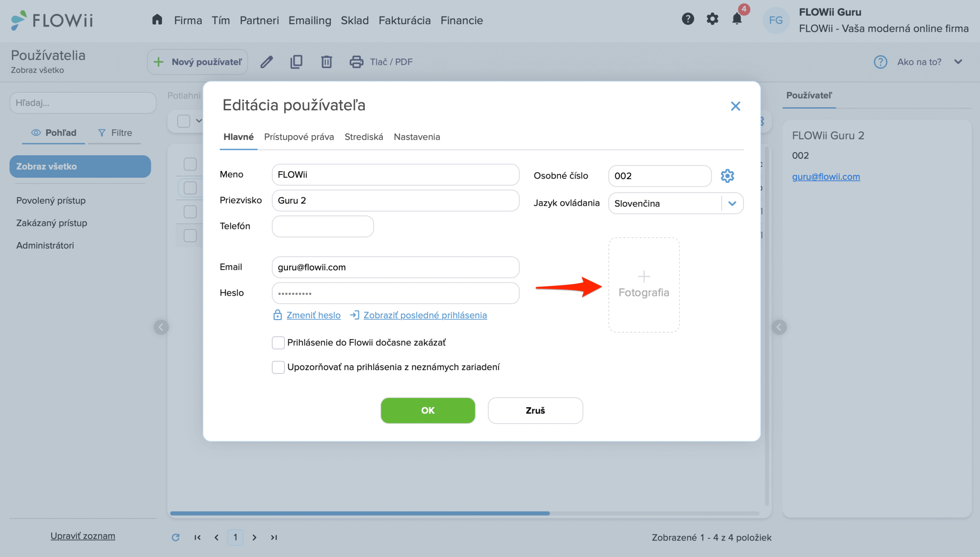
Task: Click into the Telefón input field
Action: tap(322, 226)
